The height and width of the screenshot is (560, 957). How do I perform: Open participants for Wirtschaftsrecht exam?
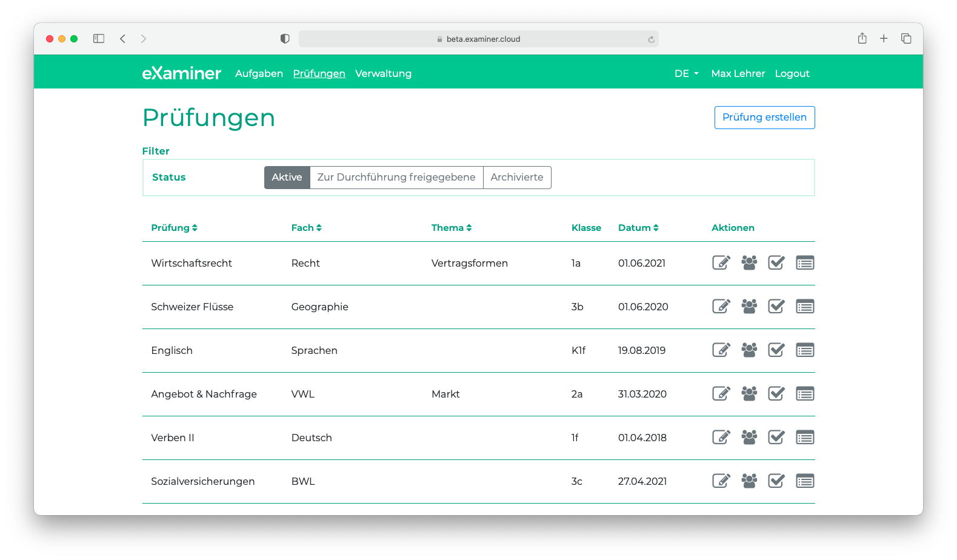click(749, 263)
